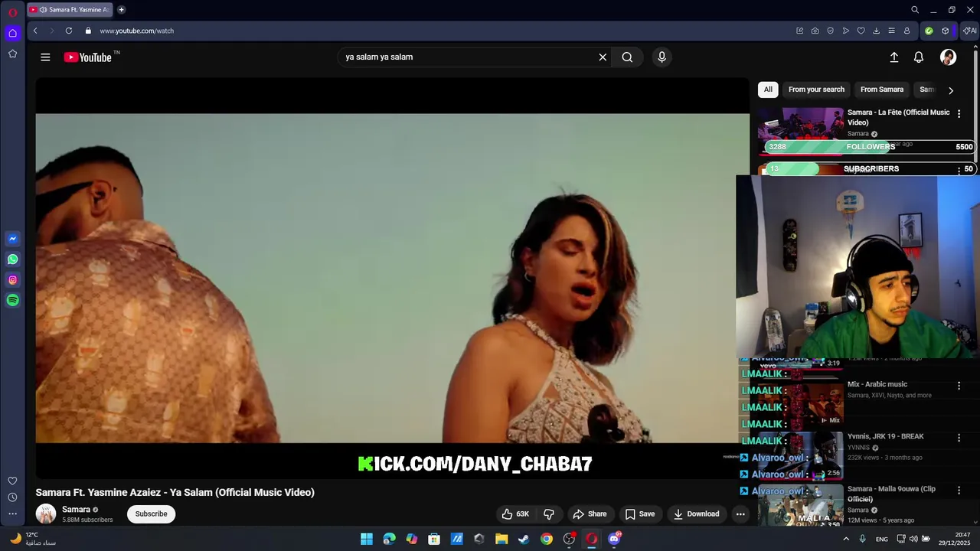Click the video player to pause
Image resolution: width=980 pixels, height=551 pixels.
(x=393, y=278)
